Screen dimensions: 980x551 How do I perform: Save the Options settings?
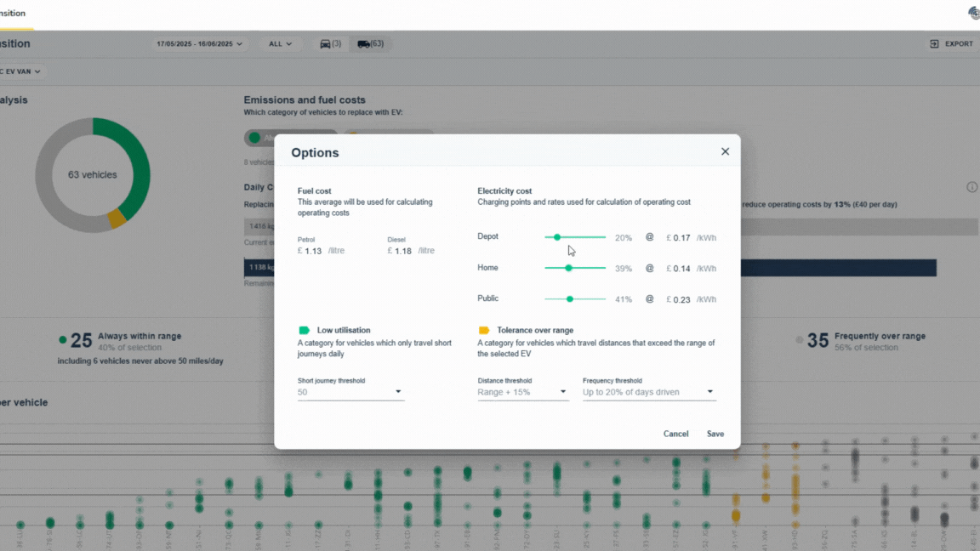click(x=715, y=434)
